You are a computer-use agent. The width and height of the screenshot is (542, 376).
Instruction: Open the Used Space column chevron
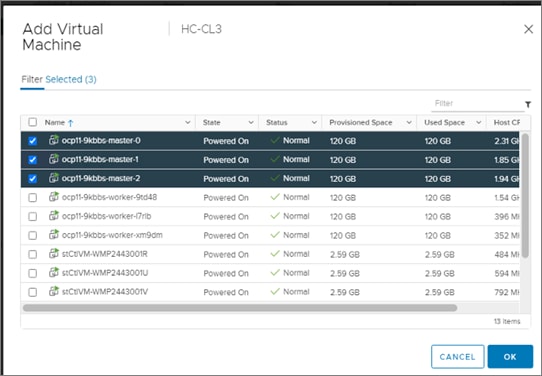pyautogui.click(x=479, y=122)
